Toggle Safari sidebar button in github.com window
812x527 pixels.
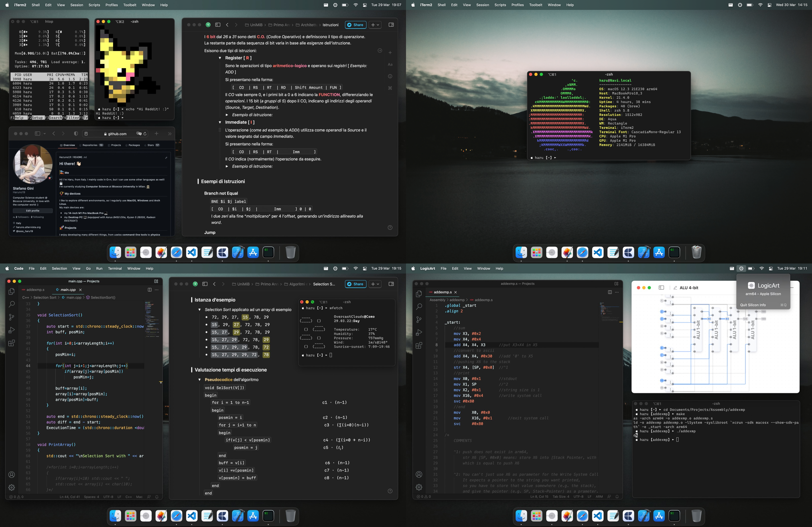pyautogui.click(x=38, y=134)
